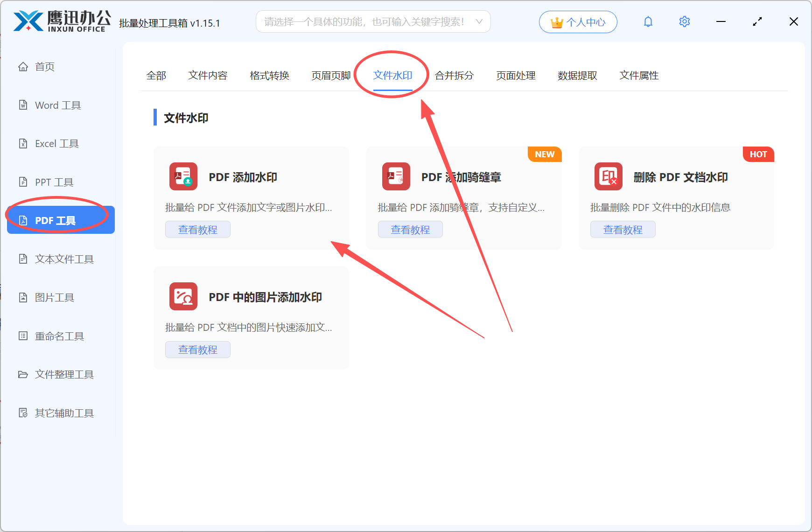This screenshot has width=812, height=532.
Task: Select PPT 工具 in the sidebar
Action: (x=54, y=182)
